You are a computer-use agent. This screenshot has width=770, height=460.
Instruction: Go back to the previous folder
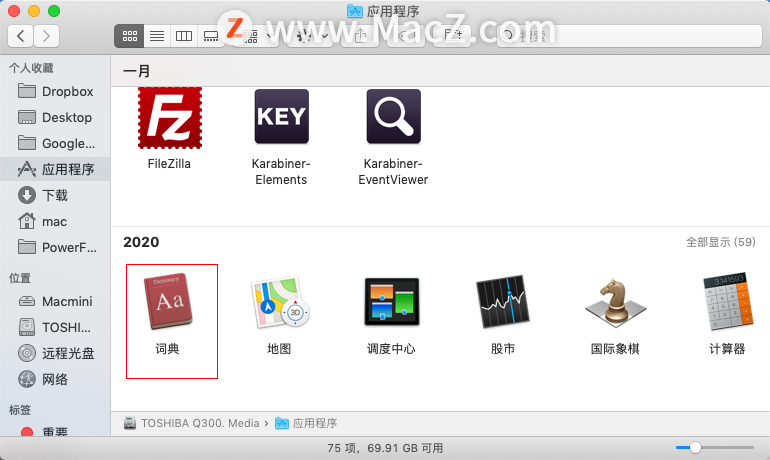(21, 36)
